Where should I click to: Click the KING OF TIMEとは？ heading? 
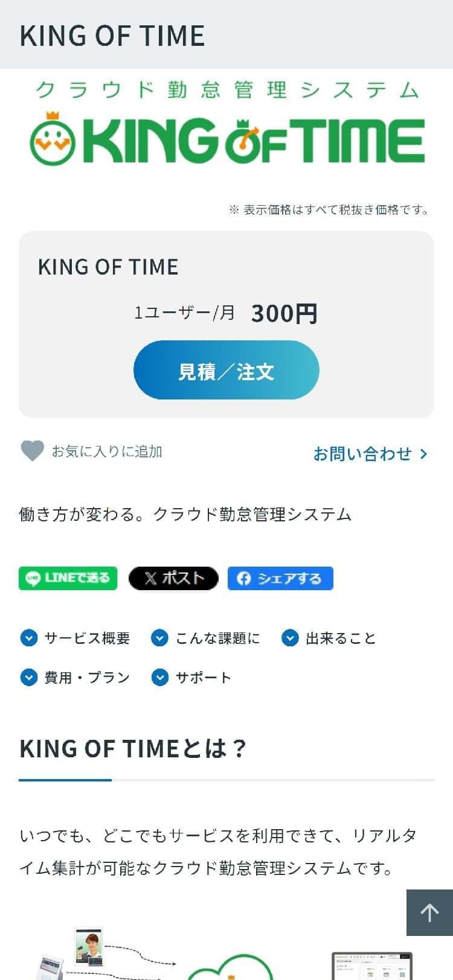pyautogui.click(x=133, y=748)
